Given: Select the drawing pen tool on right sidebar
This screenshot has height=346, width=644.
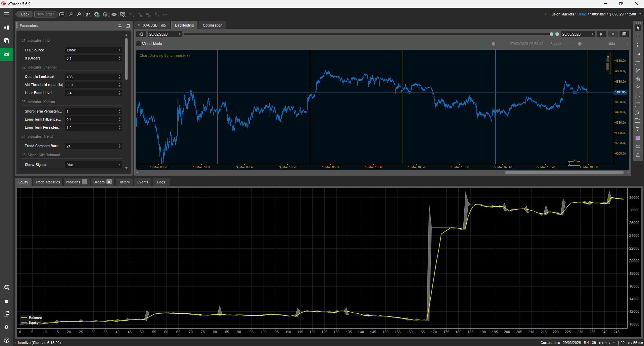Looking at the screenshot, I should tap(638, 70).
